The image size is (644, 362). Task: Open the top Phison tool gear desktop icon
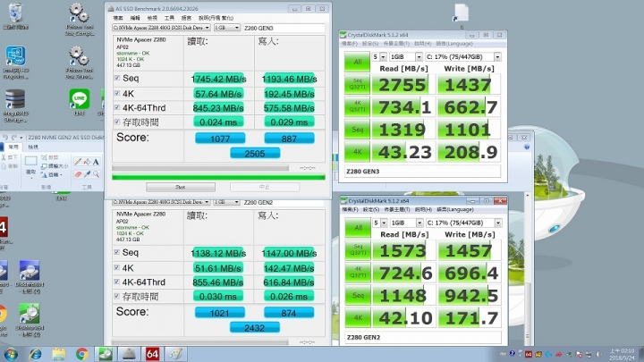click(80, 19)
